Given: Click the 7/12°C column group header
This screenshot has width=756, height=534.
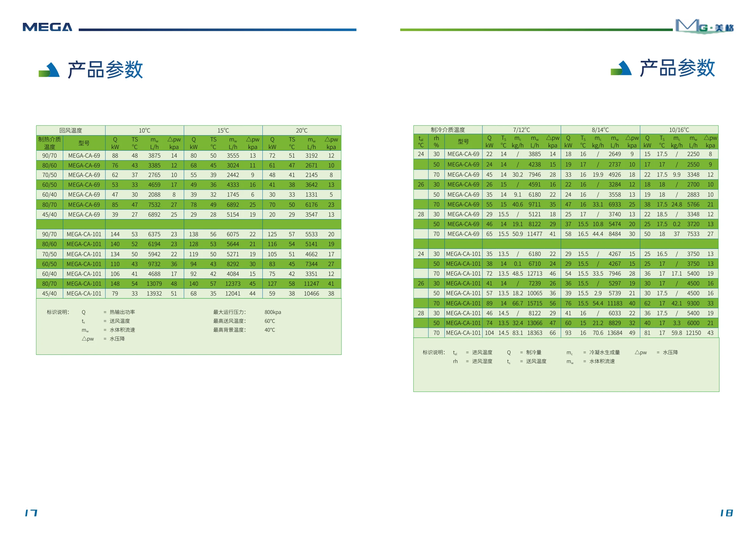Looking at the screenshot, I should 521,130.
